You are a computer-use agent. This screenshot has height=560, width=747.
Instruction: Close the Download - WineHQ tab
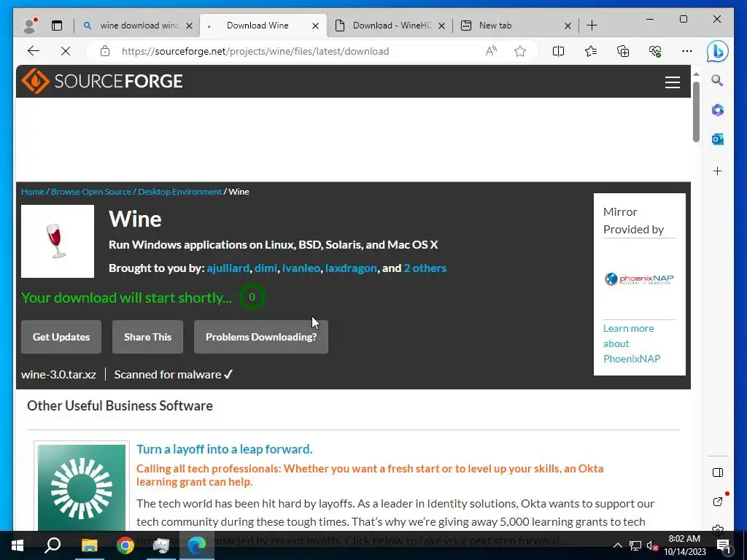point(441,26)
